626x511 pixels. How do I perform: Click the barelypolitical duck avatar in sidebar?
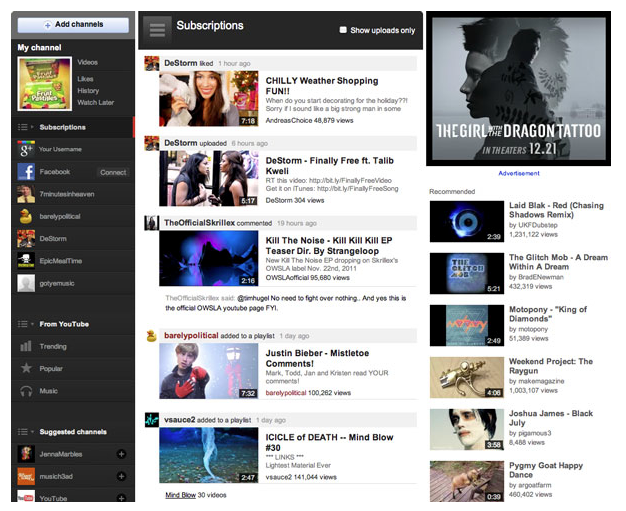coord(27,216)
